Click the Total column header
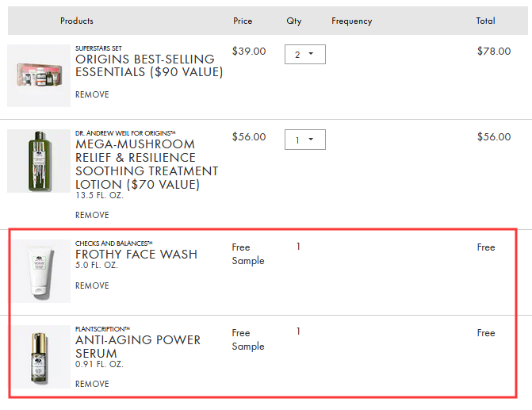Viewport: 532px width, 410px height. pos(485,21)
